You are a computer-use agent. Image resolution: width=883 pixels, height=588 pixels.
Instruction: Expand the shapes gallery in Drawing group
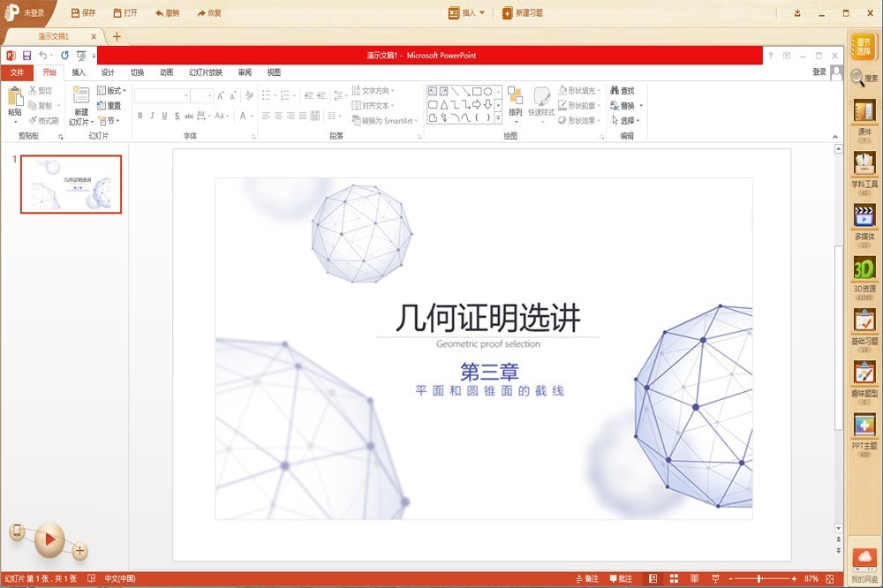pos(498,117)
